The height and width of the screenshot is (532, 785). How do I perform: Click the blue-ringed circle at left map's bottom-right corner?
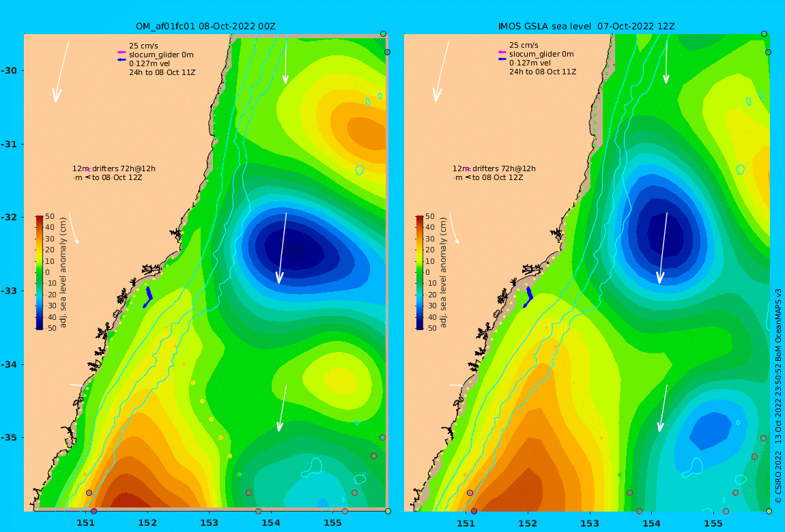[388, 511]
